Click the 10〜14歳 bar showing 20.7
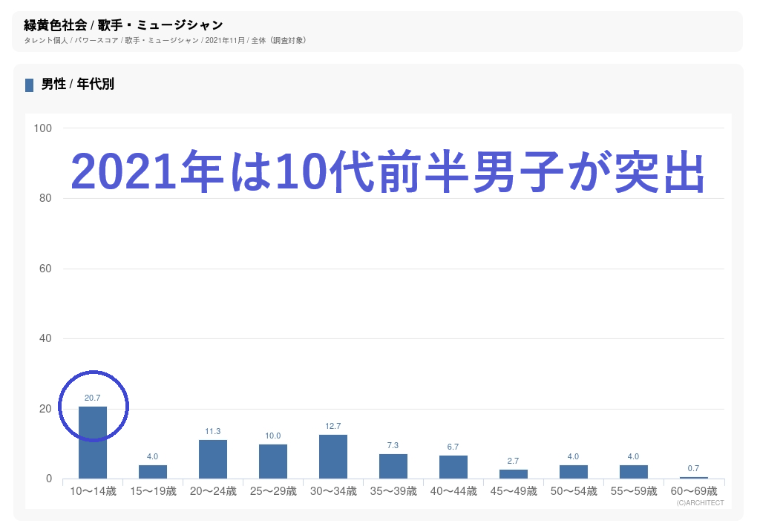760x532 pixels. pos(93,443)
